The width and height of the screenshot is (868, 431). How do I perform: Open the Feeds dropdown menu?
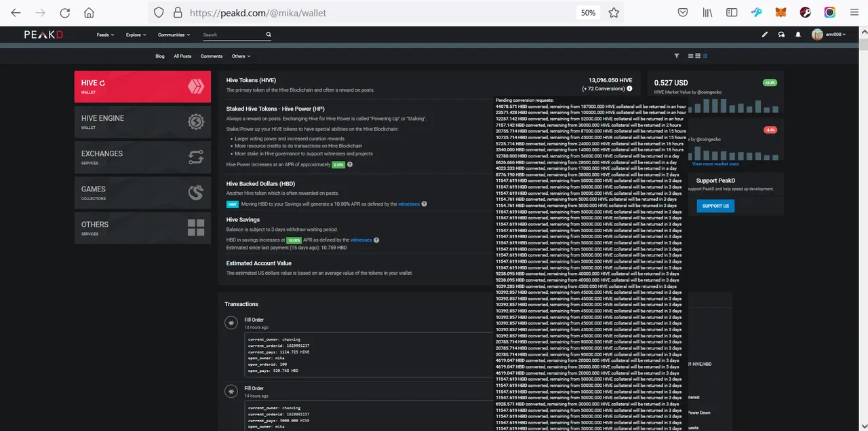click(x=105, y=35)
